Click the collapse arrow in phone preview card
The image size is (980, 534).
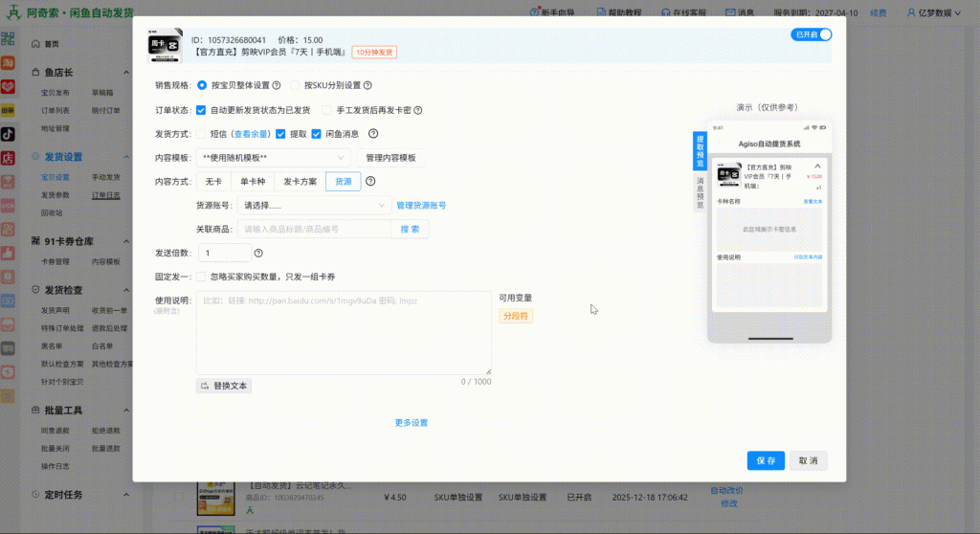coord(817,167)
